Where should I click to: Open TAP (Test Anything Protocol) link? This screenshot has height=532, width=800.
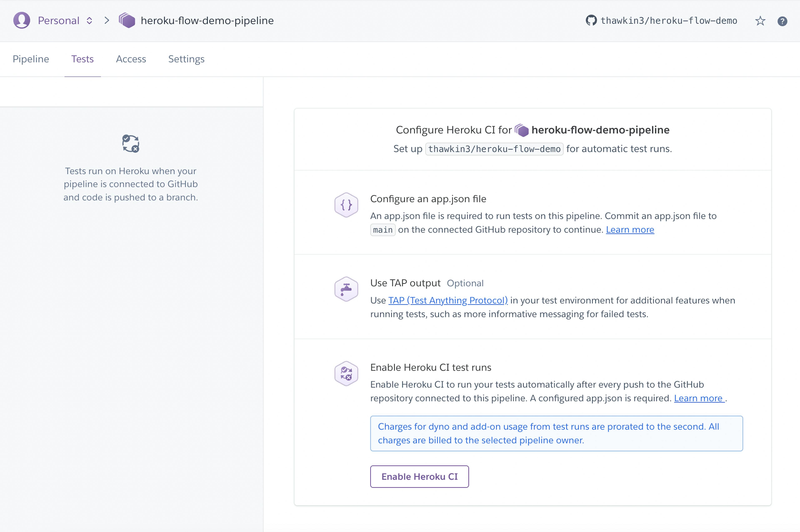[448, 301]
